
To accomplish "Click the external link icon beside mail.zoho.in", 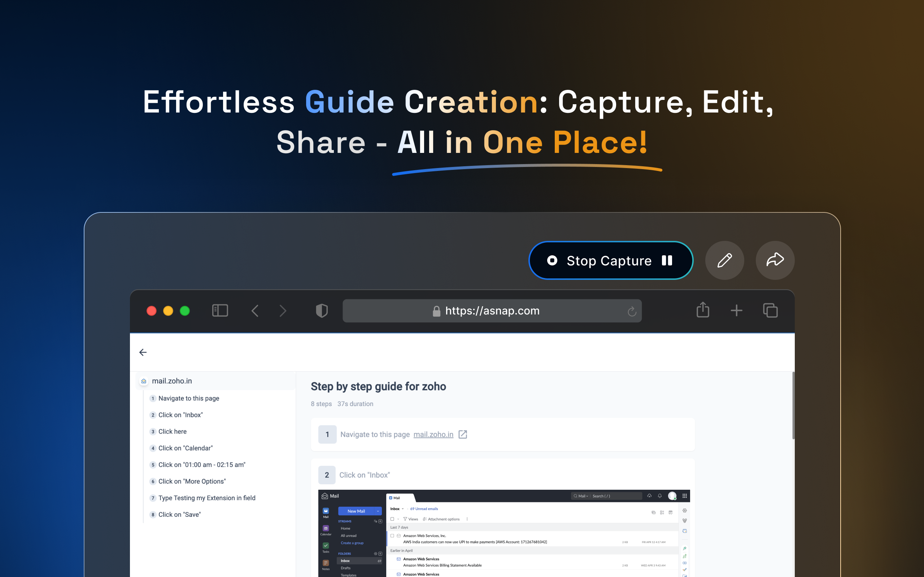I will point(463,434).
